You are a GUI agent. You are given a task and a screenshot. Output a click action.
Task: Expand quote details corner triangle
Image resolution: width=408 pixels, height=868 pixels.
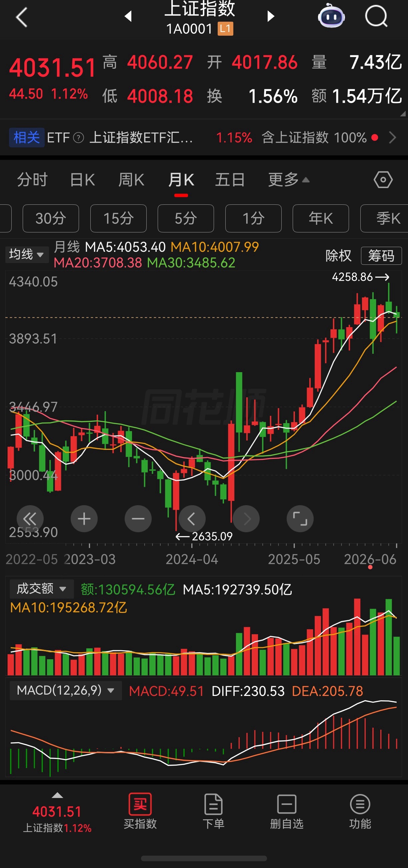tap(403, 114)
